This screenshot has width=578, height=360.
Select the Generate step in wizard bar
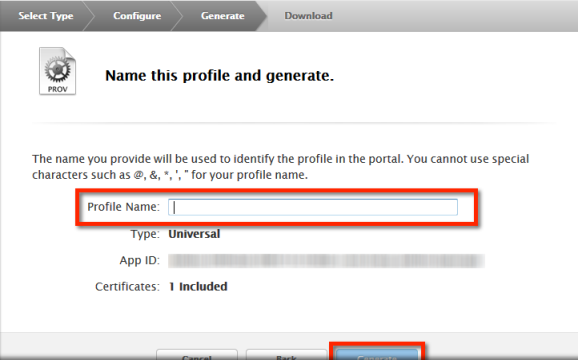coord(223,16)
